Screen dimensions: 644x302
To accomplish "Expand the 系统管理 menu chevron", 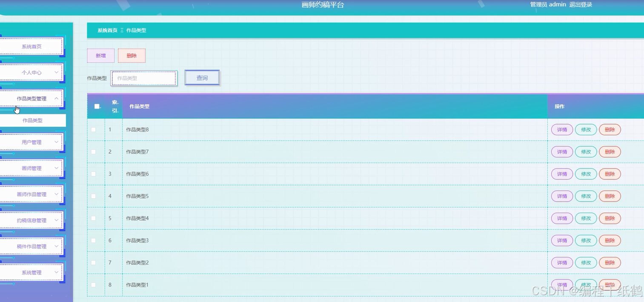I will click(57, 272).
